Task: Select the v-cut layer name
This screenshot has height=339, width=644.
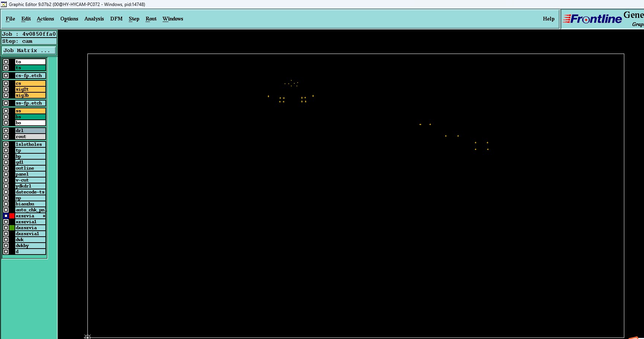Action: 31,180
